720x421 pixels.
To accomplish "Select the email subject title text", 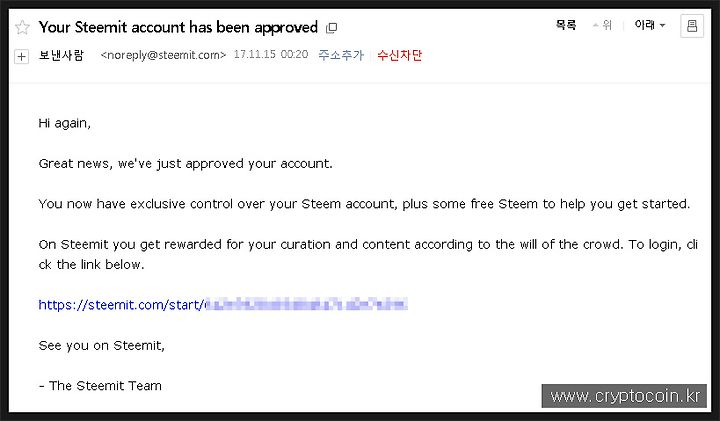I will [178, 27].
